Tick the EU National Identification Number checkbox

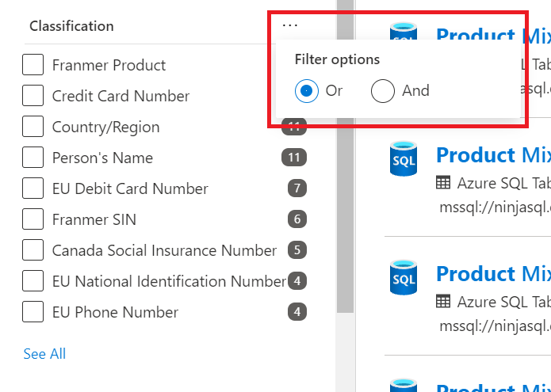(33, 281)
